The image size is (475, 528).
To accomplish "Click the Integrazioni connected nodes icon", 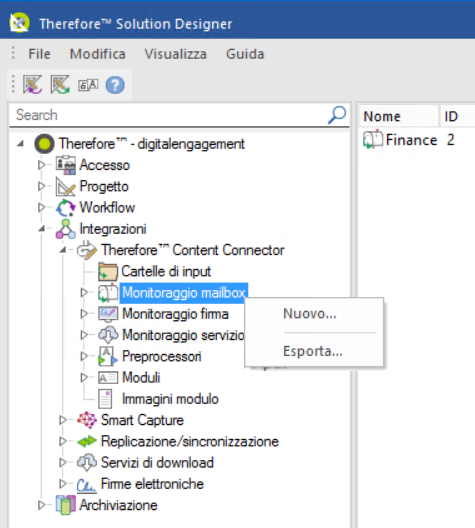I will coord(66,229).
